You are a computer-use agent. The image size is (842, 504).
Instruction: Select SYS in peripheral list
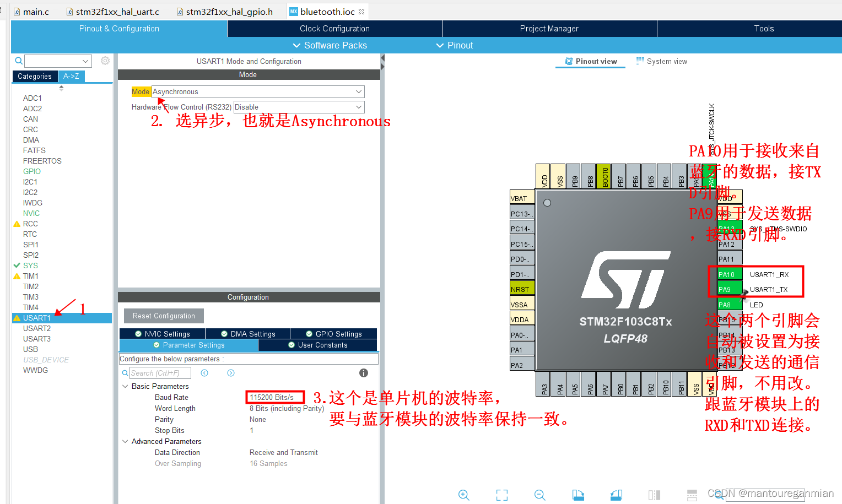30,265
